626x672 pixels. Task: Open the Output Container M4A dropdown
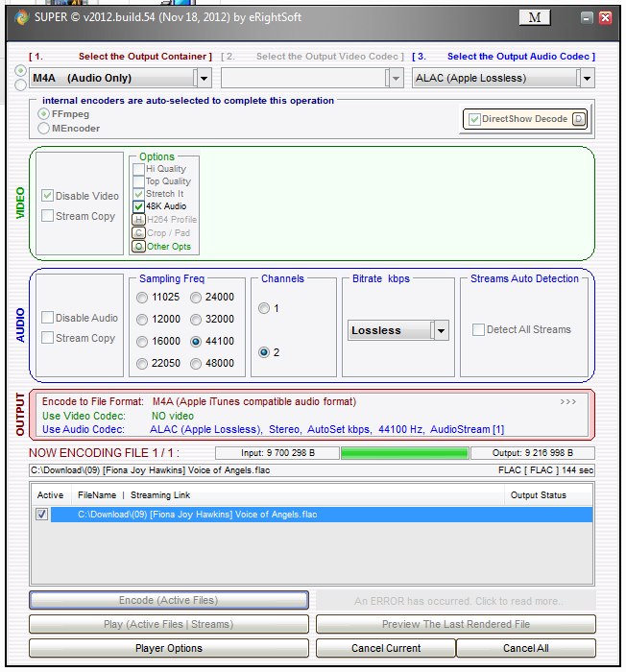[202, 78]
